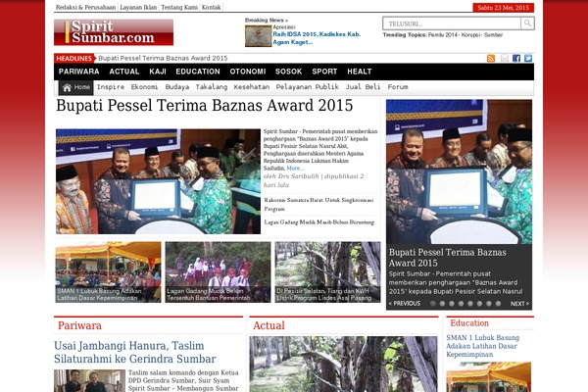
Task: Click More... link in article excerpt
Action: pyautogui.click(x=295, y=168)
